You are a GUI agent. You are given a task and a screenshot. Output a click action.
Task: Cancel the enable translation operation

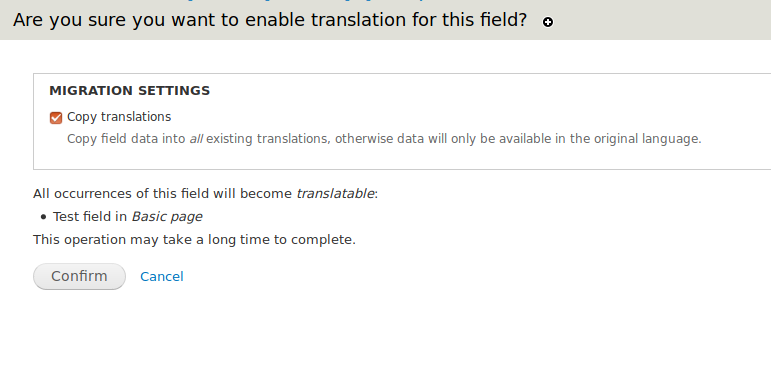(x=162, y=276)
